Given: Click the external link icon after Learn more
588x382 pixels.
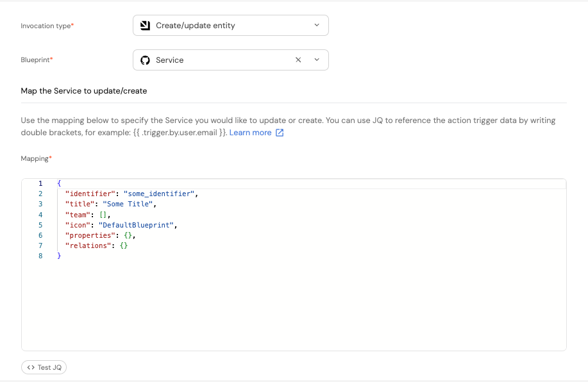Looking at the screenshot, I should point(280,133).
